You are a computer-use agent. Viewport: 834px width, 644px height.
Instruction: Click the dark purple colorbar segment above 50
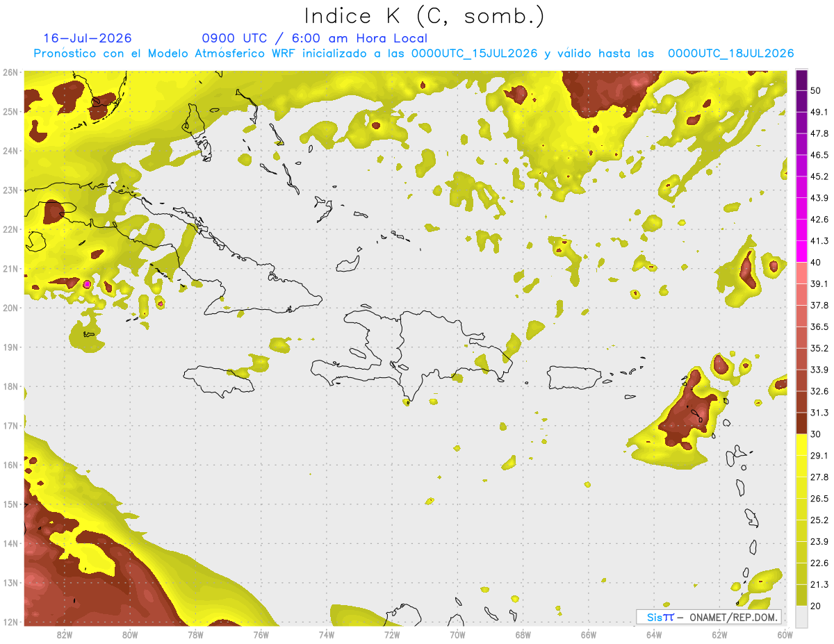pos(801,81)
